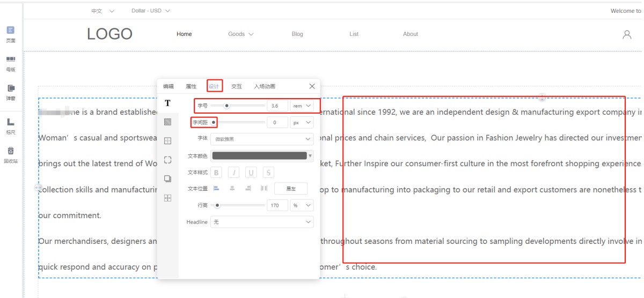Expand the Headline dropdown
644x298 pixels.
[x=262, y=222]
